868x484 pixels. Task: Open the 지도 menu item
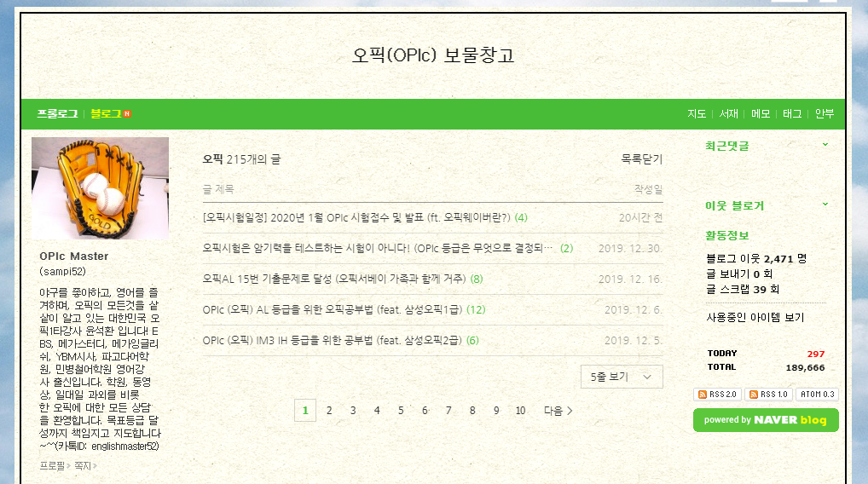(x=697, y=114)
